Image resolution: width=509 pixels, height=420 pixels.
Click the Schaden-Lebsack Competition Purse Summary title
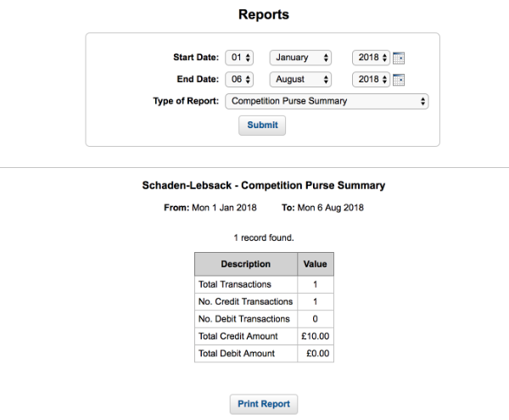264,185
